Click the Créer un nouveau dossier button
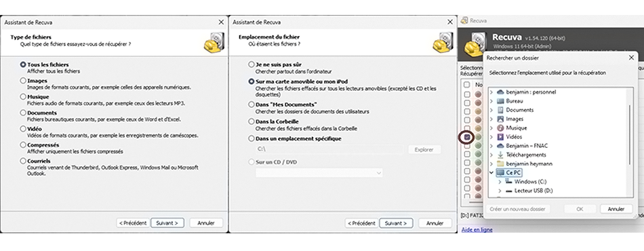 [517, 209]
